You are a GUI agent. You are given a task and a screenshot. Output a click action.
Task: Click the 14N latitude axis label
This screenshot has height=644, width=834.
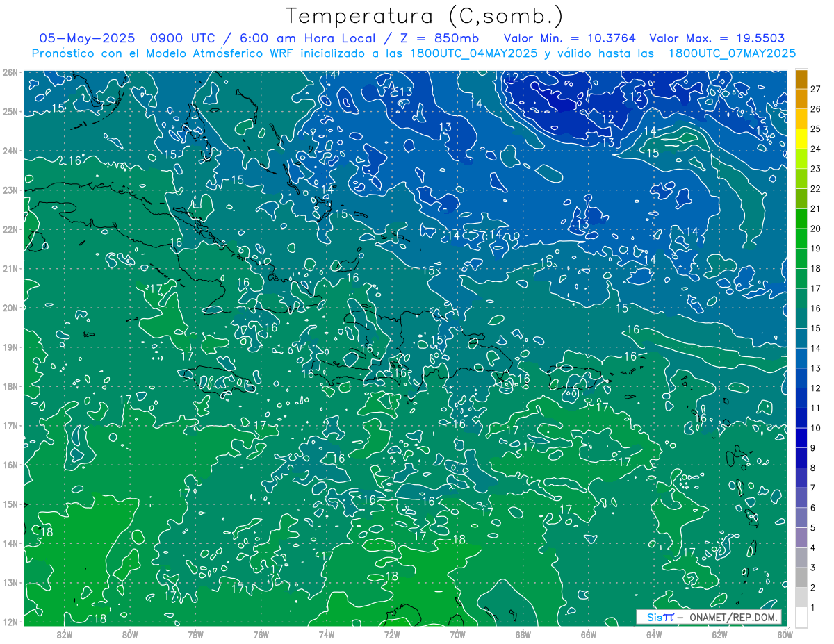(x=10, y=543)
